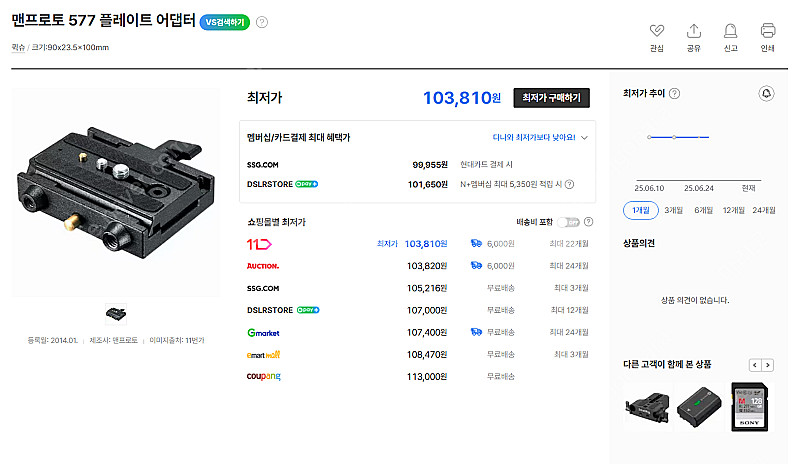The width and height of the screenshot is (800, 464).
Task: Click help icon beside 배송비 포함 toggle
Action: pos(588,222)
